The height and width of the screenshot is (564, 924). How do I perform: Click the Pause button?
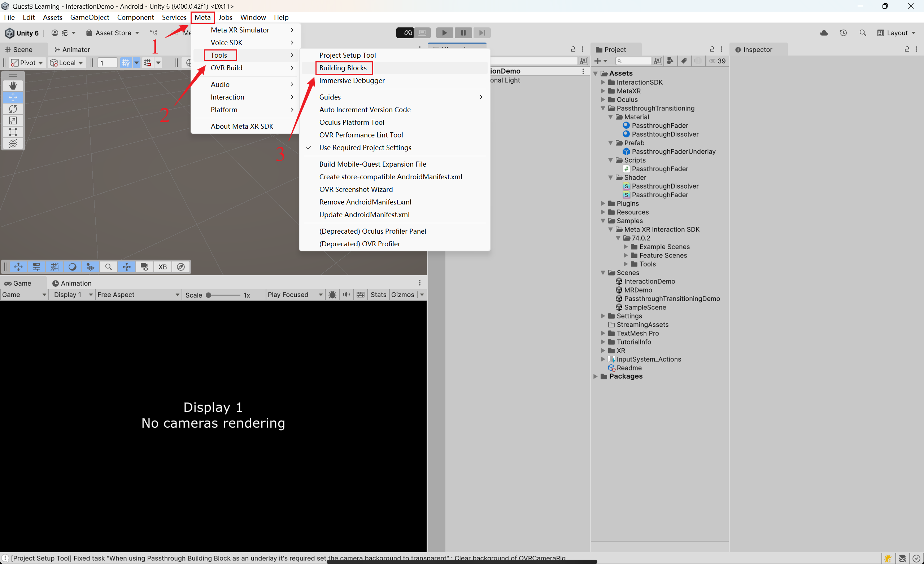tap(463, 33)
